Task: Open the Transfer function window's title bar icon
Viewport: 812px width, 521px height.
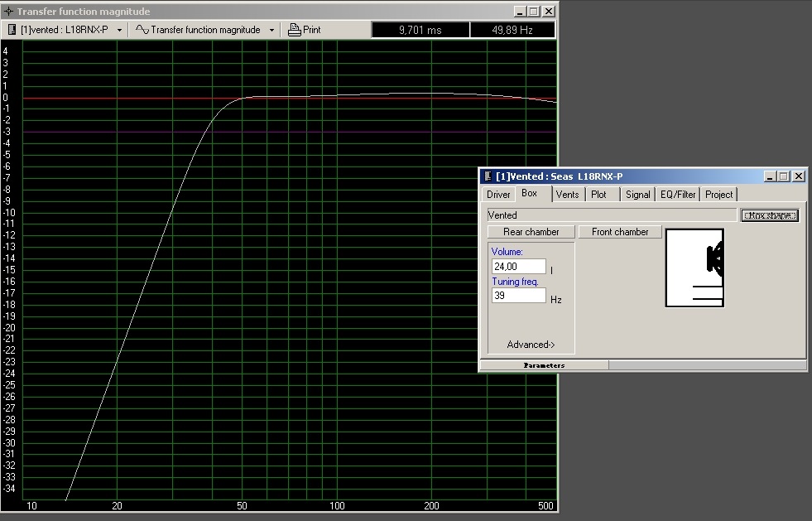Action: [x=8, y=12]
